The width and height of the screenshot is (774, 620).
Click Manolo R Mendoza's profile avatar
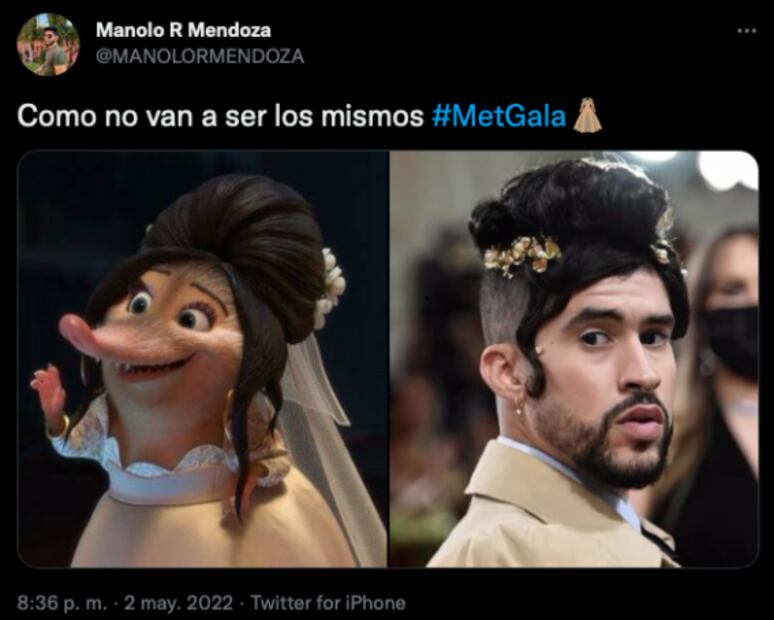[x=48, y=45]
